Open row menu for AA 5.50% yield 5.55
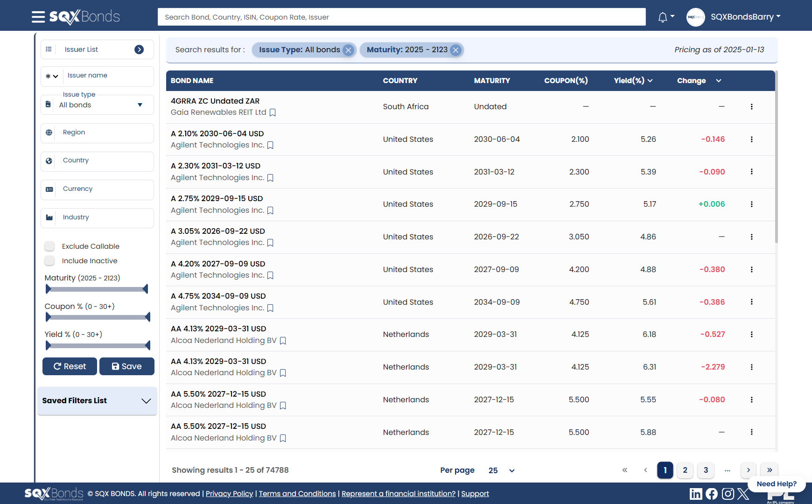Screen dimensions: 812x504 pos(751,399)
